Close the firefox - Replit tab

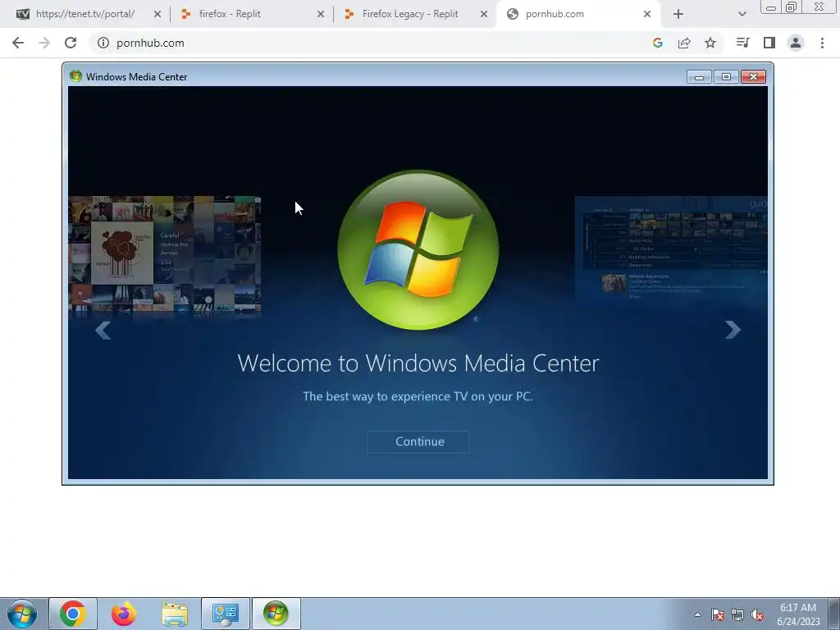tap(321, 15)
